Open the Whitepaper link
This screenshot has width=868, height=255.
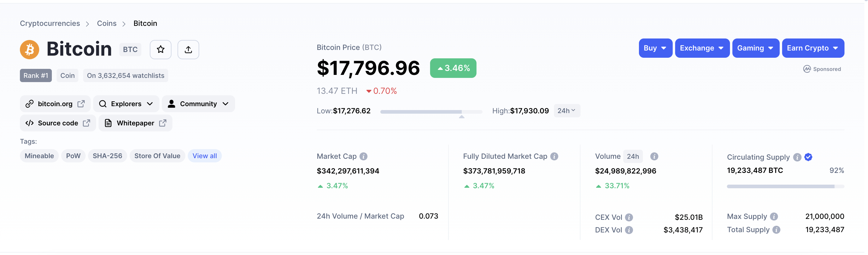[135, 123]
